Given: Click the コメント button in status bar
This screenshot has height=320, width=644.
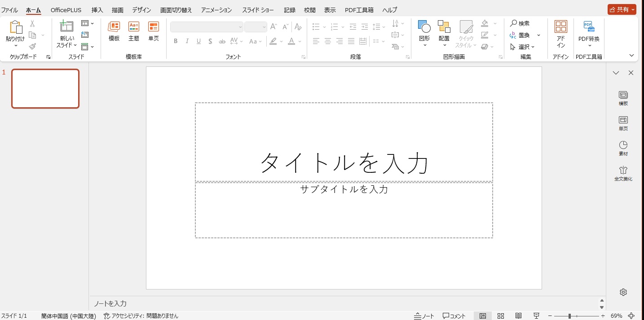Looking at the screenshot, I should (454, 316).
